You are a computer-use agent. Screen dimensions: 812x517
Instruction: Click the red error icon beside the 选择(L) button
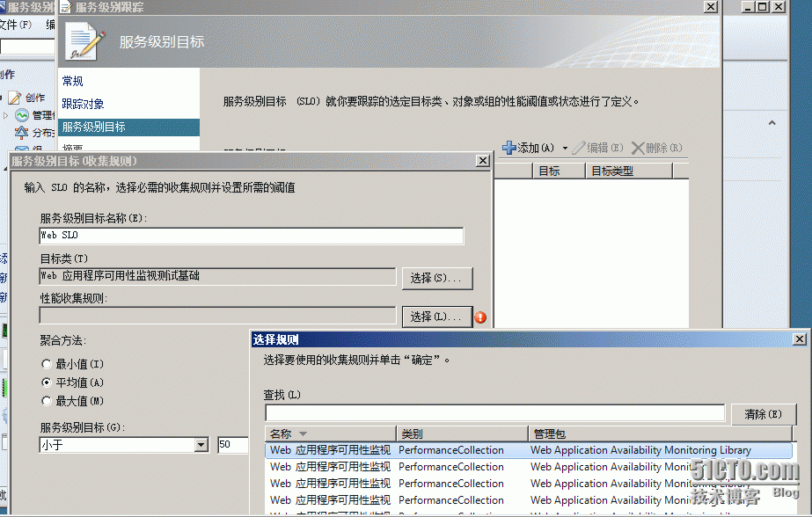480,317
